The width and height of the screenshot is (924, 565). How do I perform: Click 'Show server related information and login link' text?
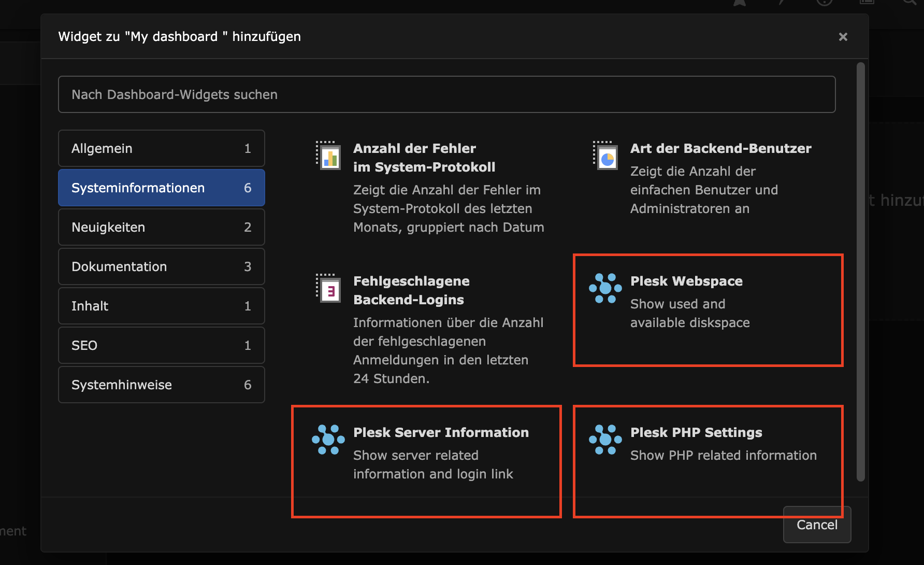tap(433, 464)
